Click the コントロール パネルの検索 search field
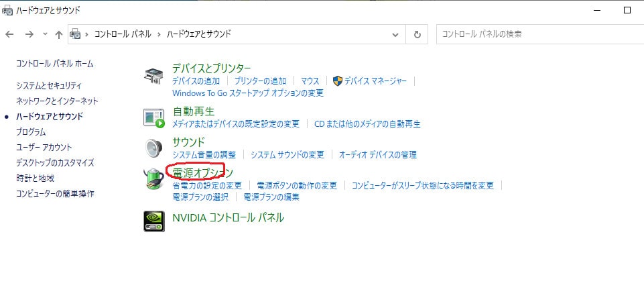Viewport: 644px width, 308px height. pos(536,34)
